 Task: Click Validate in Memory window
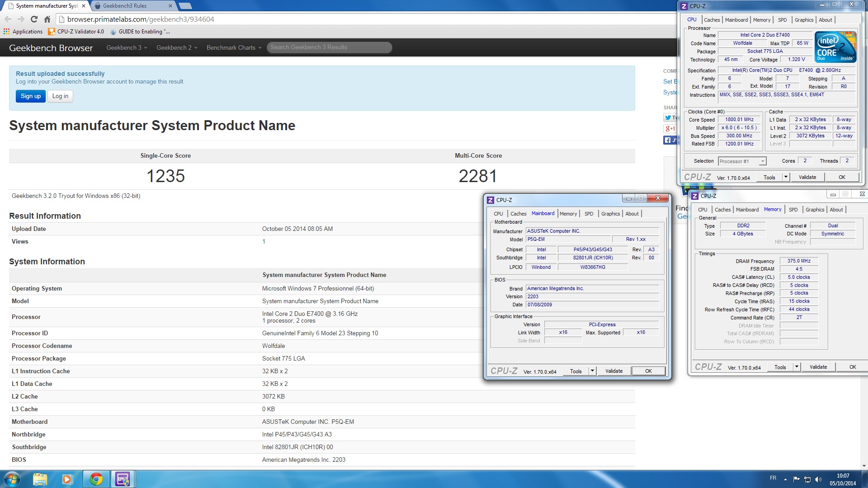[818, 367]
